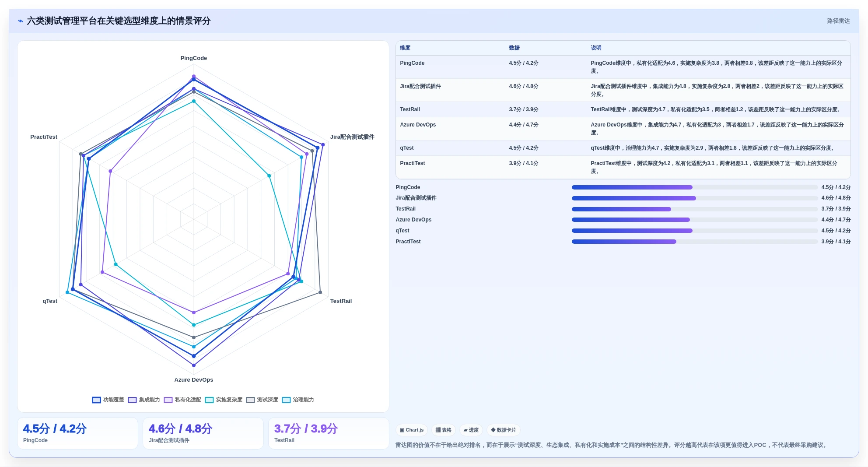Click the Chart.js tag chip

pyautogui.click(x=412, y=430)
